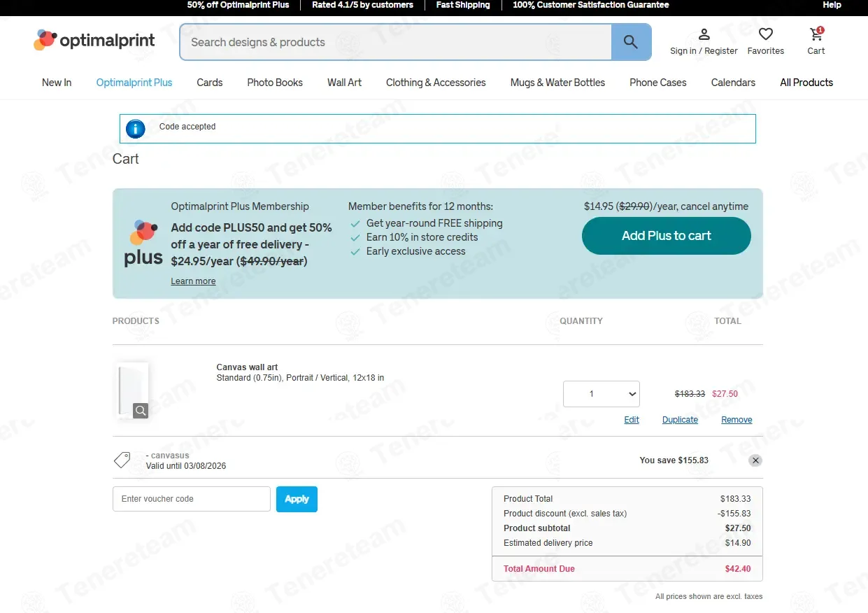Open the Optimalprint Plus menu item
This screenshot has height=613, width=868.
(134, 83)
